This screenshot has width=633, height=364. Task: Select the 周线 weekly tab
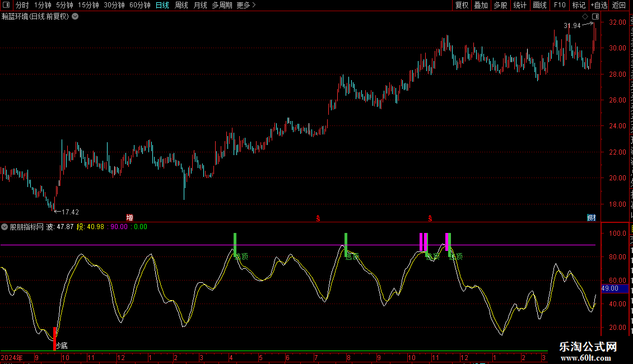click(181, 5)
